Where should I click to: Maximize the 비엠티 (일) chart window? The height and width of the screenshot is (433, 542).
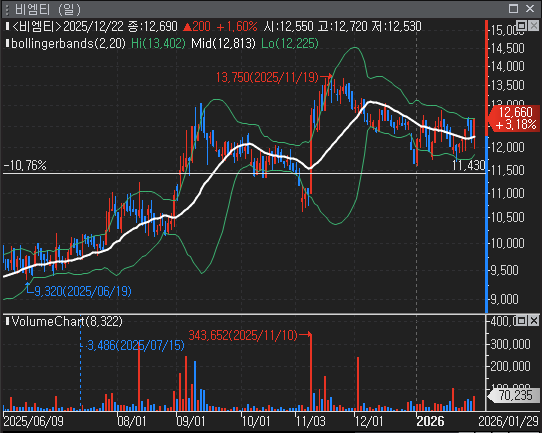click(x=513, y=9)
